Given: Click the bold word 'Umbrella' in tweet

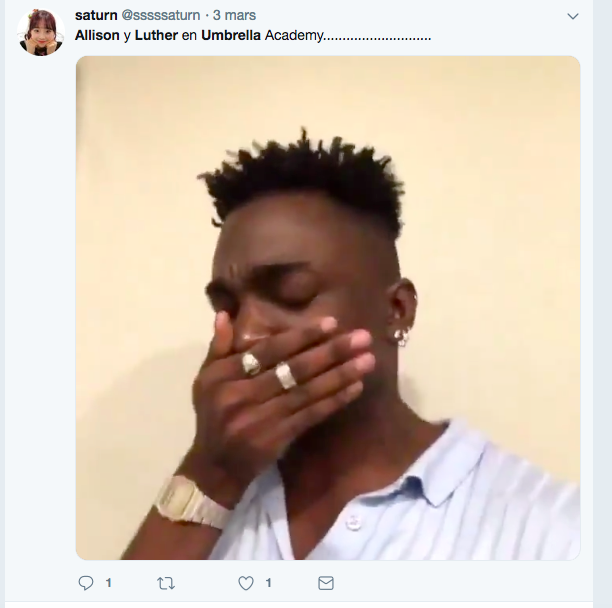Looking at the screenshot, I should [x=231, y=35].
